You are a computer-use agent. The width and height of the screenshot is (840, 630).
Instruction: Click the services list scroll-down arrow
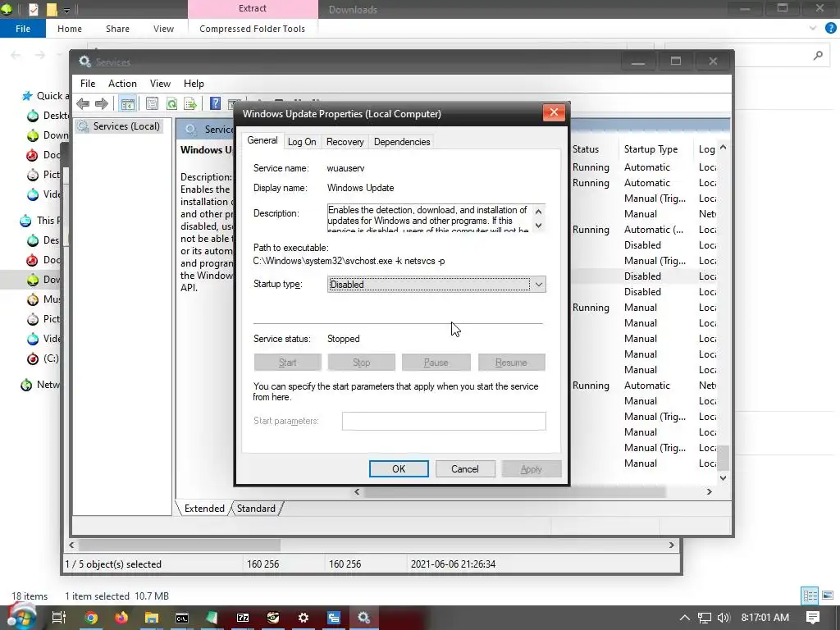pos(724,478)
